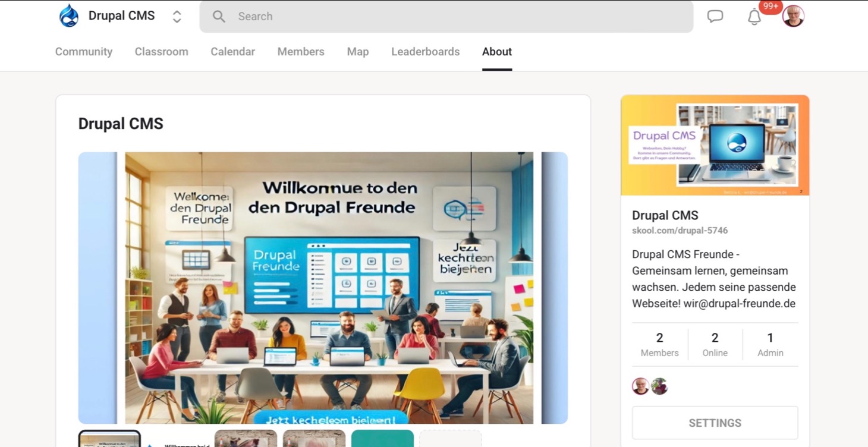Select the first gallery thumbnail

click(110, 439)
